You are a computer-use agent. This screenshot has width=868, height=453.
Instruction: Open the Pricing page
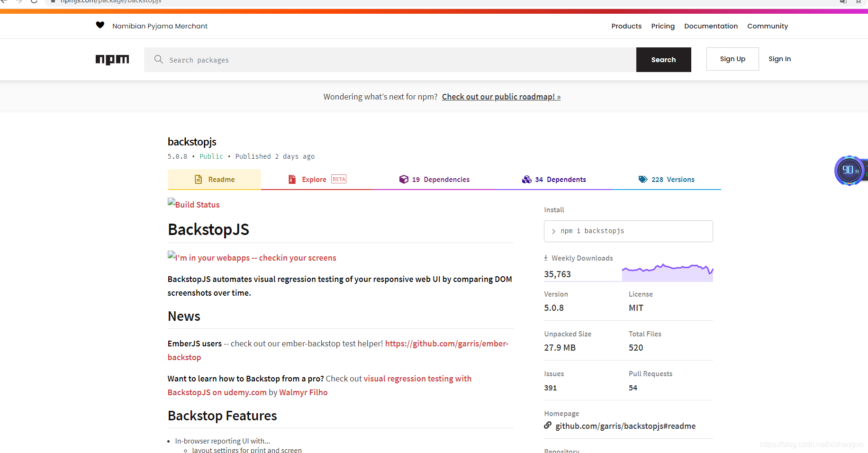pos(663,26)
